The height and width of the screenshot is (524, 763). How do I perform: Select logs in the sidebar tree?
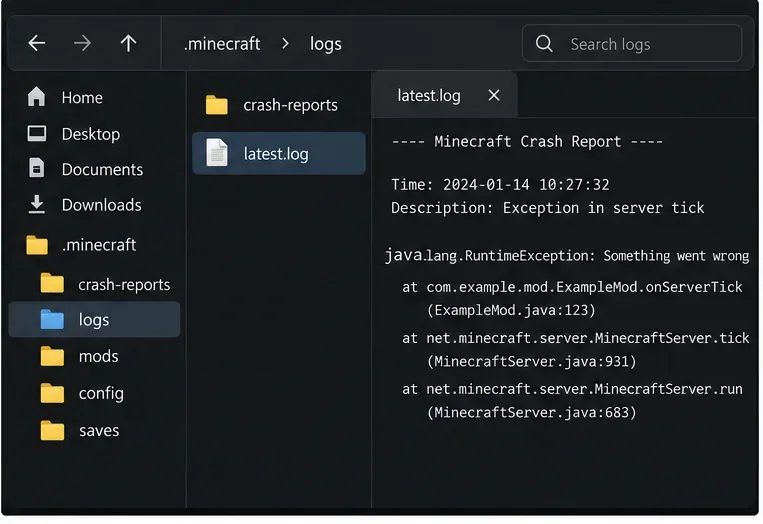pyautogui.click(x=94, y=320)
